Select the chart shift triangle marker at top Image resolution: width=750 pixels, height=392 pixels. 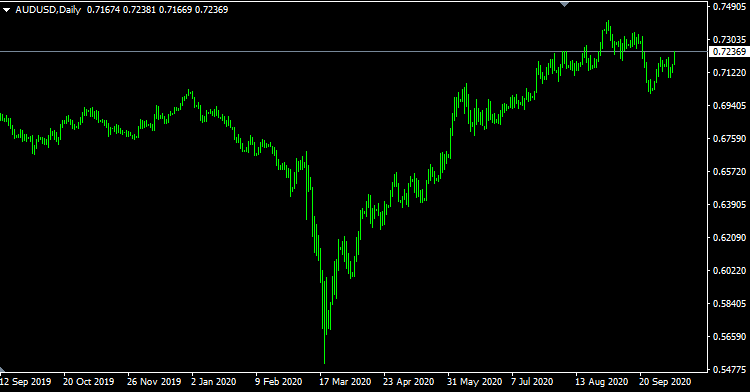564,4
